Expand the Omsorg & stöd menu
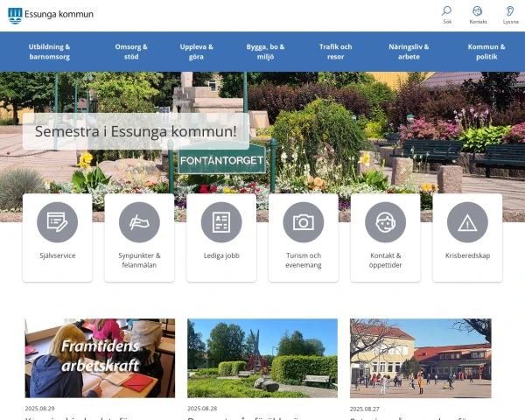 click(x=131, y=52)
